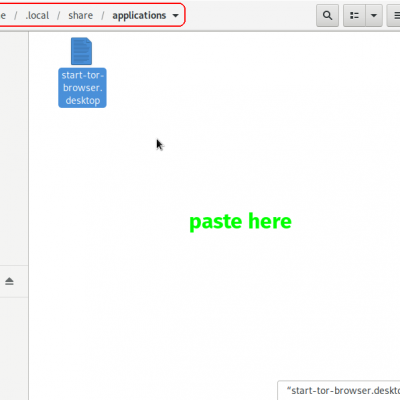Open the applications folder dropdown arrow
The height and width of the screenshot is (400, 400).
[175, 16]
